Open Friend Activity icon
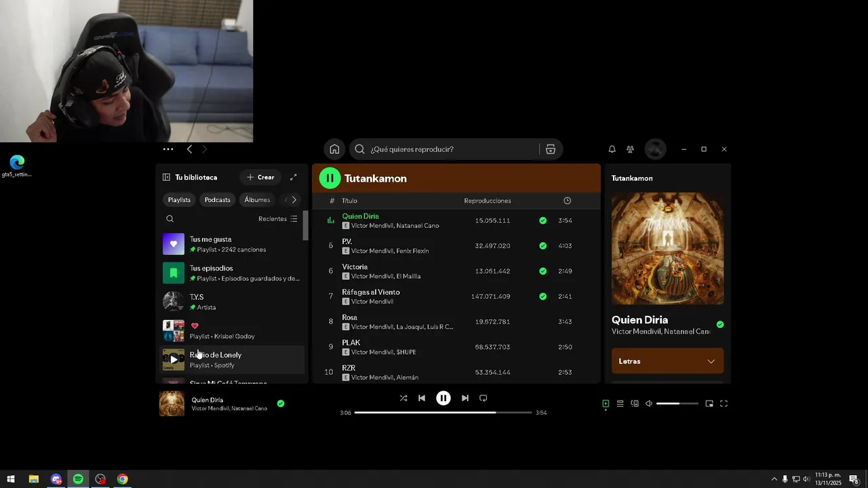This screenshot has height=488, width=868. pos(630,149)
